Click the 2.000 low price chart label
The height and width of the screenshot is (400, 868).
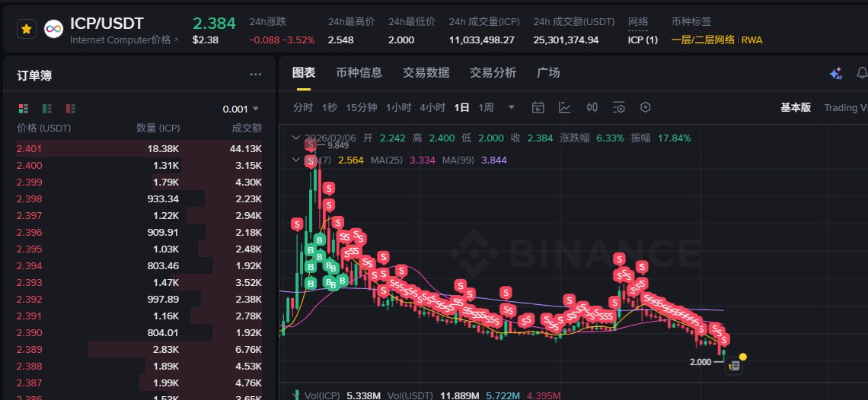pyautogui.click(x=700, y=362)
